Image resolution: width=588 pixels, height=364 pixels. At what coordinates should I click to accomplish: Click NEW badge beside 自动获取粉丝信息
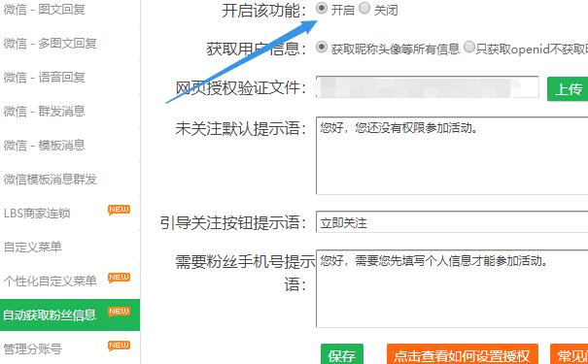pos(119,312)
